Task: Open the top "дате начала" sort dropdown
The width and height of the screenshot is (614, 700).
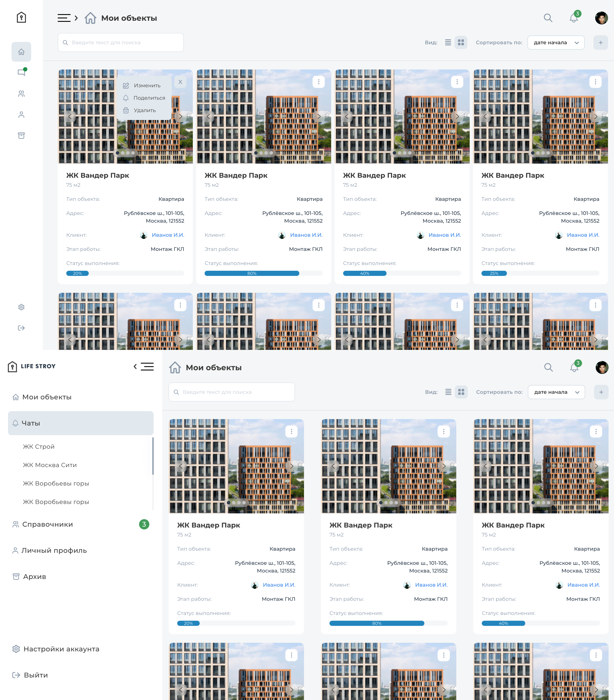Action: coord(556,43)
